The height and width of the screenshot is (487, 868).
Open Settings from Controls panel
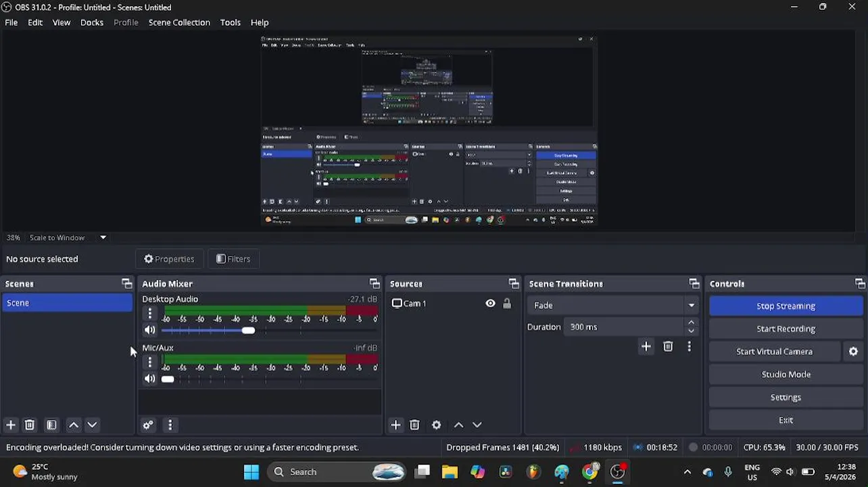coord(786,398)
